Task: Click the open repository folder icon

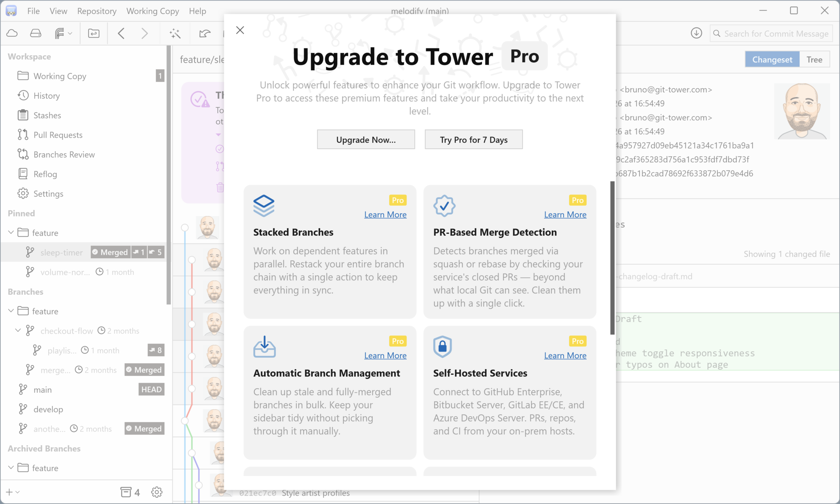Action: [94, 33]
